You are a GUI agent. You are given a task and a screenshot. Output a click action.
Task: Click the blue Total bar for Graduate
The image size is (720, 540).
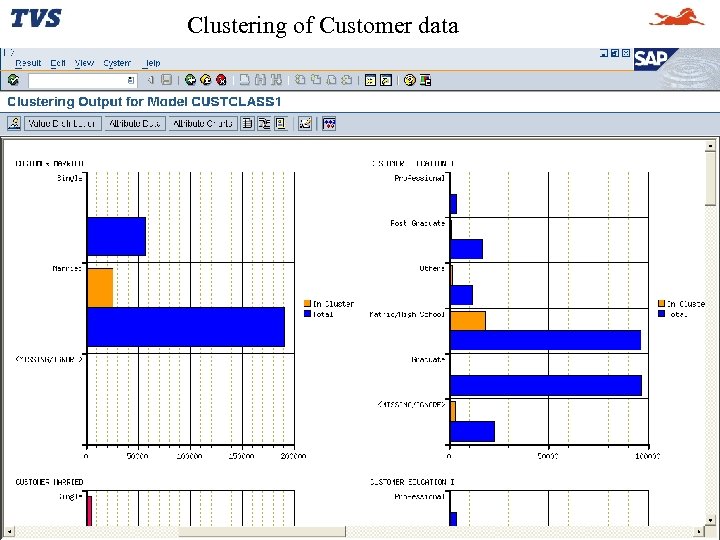546,385
